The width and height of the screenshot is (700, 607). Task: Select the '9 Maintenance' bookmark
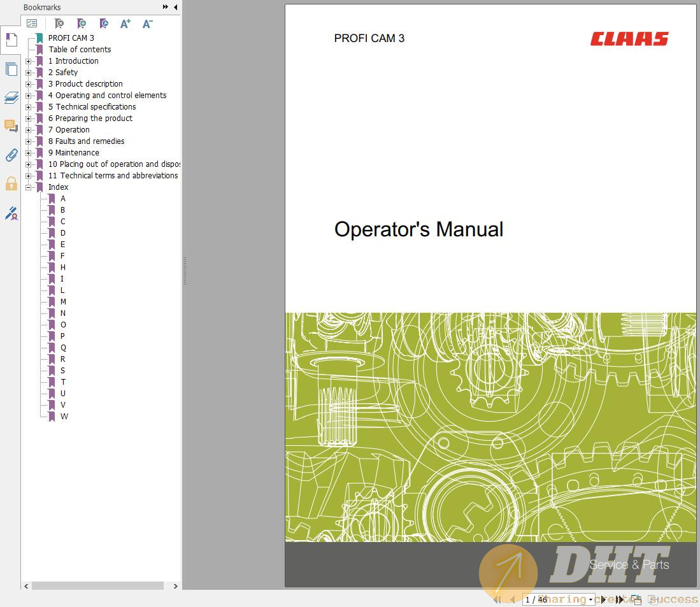[x=74, y=153]
